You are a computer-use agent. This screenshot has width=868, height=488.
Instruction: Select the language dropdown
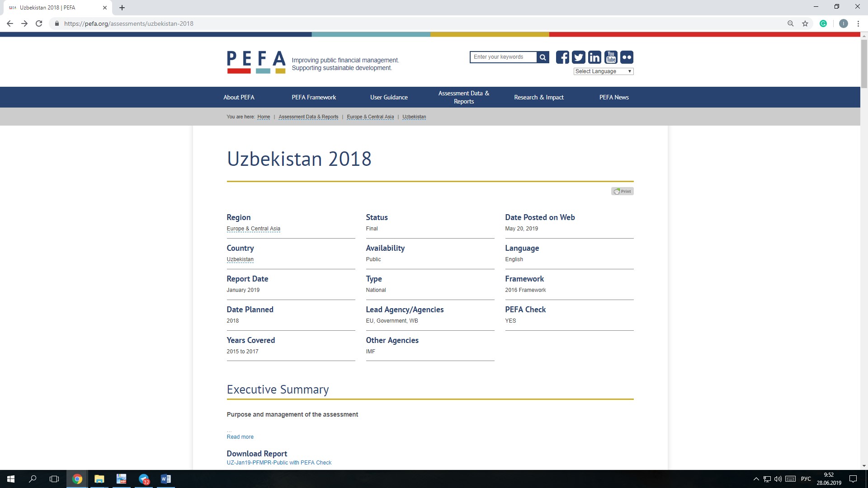603,71
